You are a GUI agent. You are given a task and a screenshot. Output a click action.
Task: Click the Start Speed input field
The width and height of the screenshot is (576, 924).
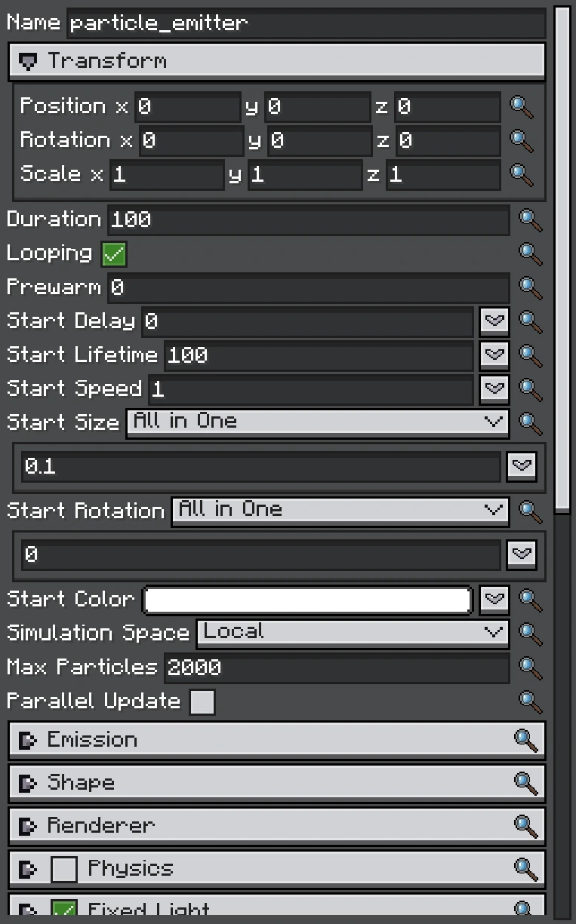pos(311,389)
